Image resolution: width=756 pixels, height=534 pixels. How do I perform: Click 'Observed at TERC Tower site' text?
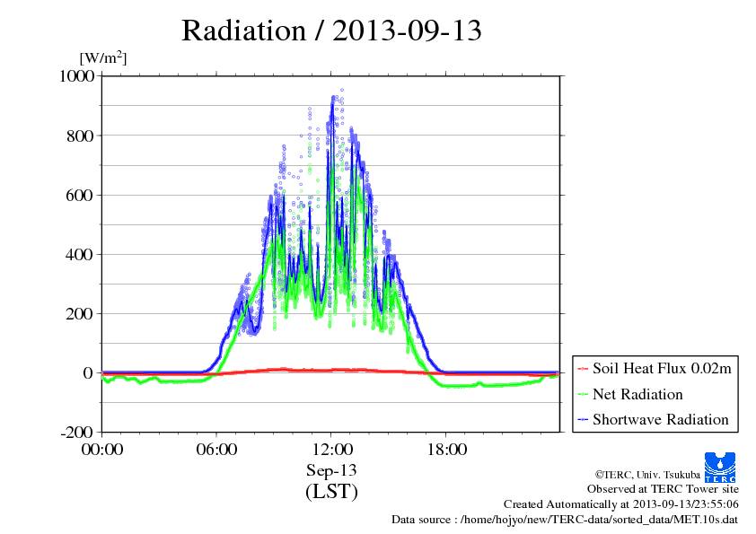tap(663, 489)
